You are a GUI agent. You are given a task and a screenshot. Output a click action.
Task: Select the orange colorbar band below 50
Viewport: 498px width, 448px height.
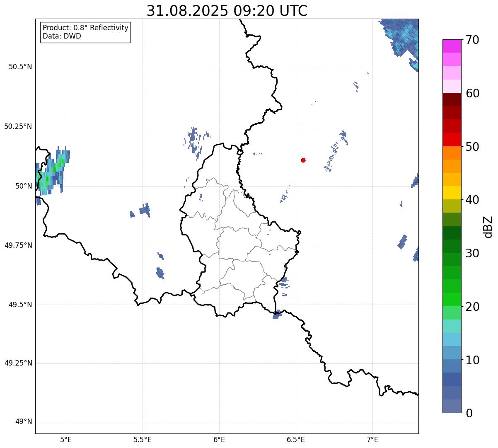pos(452,153)
